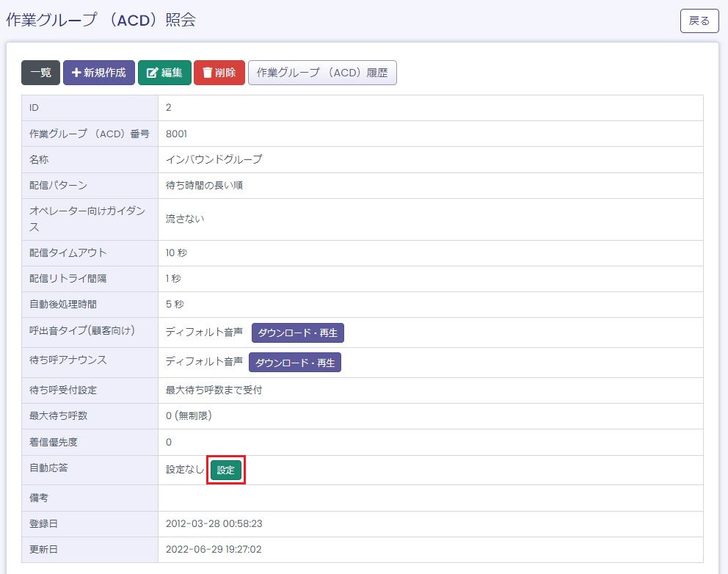The height and width of the screenshot is (574, 728).
Task: Click the 更新日 timestamp 2022-06-29 19:27:02
Action: pos(214,549)
